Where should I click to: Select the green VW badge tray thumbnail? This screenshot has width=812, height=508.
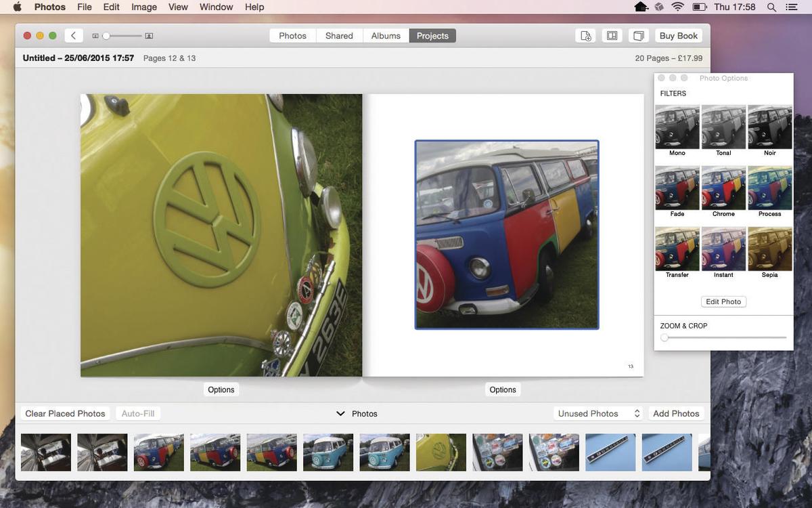point(441,452)
